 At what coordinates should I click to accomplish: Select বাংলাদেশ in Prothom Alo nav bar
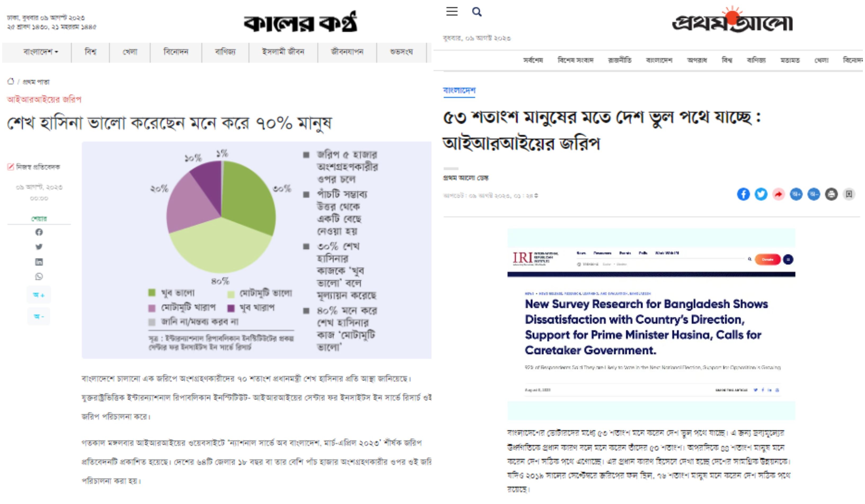coord(659,60)
